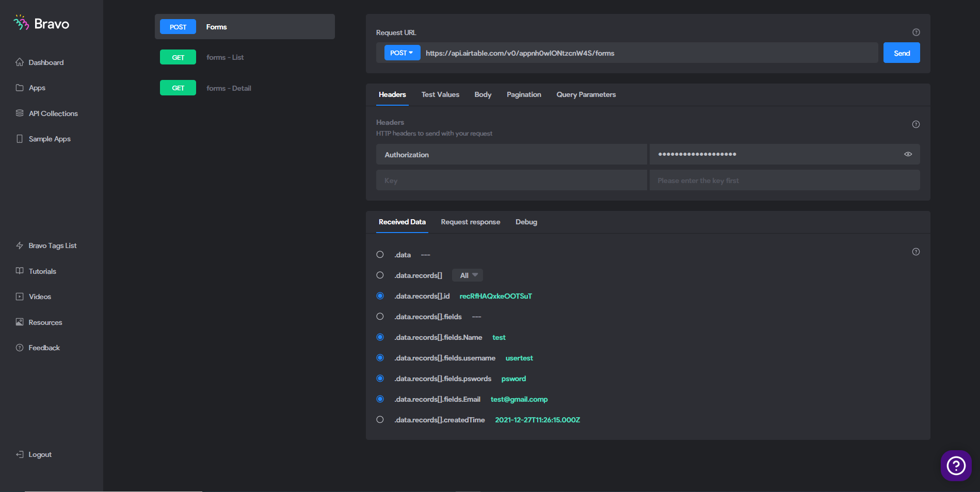Open the Query Parameters tab

tap(586, 94)
